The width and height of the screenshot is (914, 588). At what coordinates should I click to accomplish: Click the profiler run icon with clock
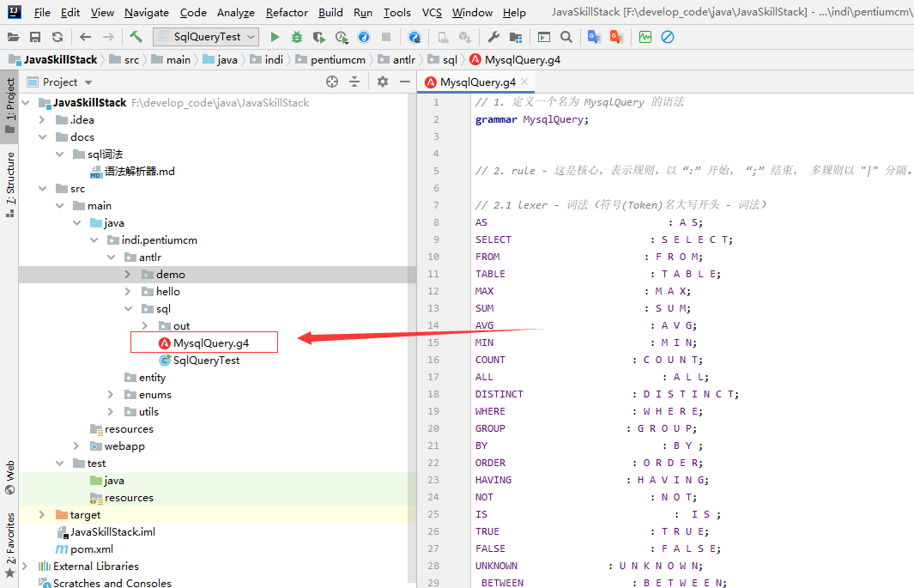(342, 37)
